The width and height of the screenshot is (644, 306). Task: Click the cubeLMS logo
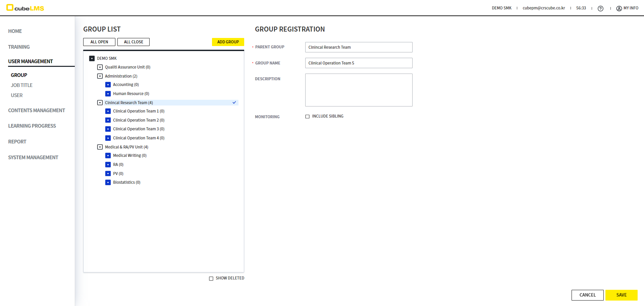[25, 8]
